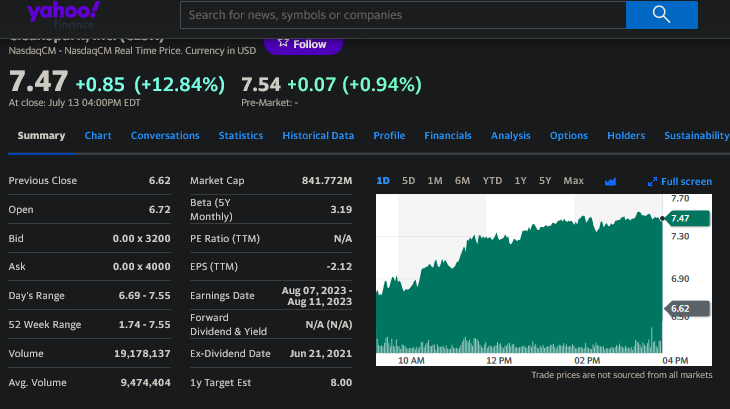Set chart range to YTD
The image size is (730, 409).
tap(492, 181)
